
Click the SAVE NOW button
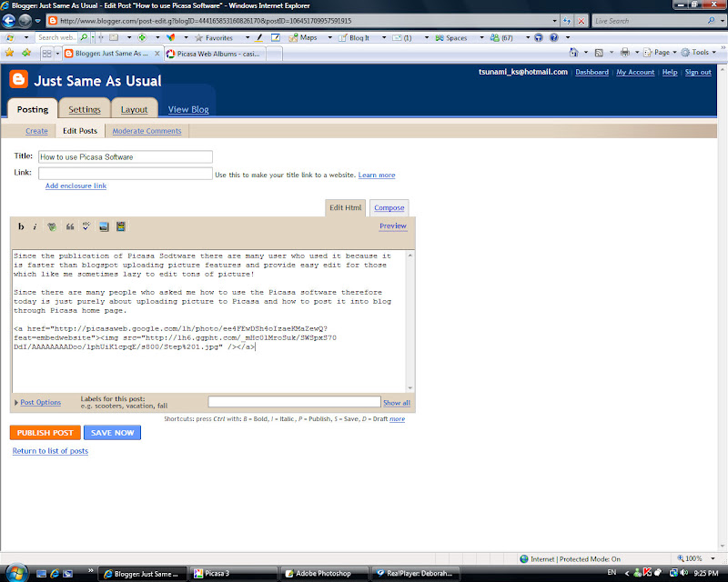tap(112, 433)
